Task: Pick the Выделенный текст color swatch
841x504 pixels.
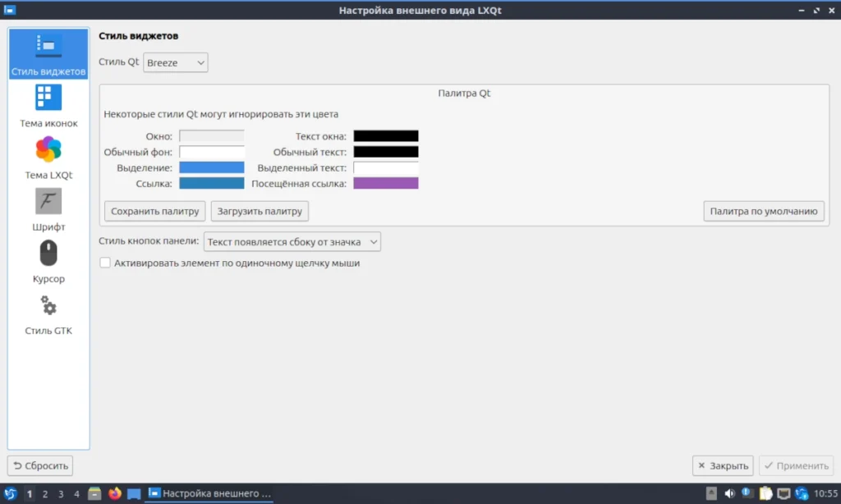Action: click(386, 167)
